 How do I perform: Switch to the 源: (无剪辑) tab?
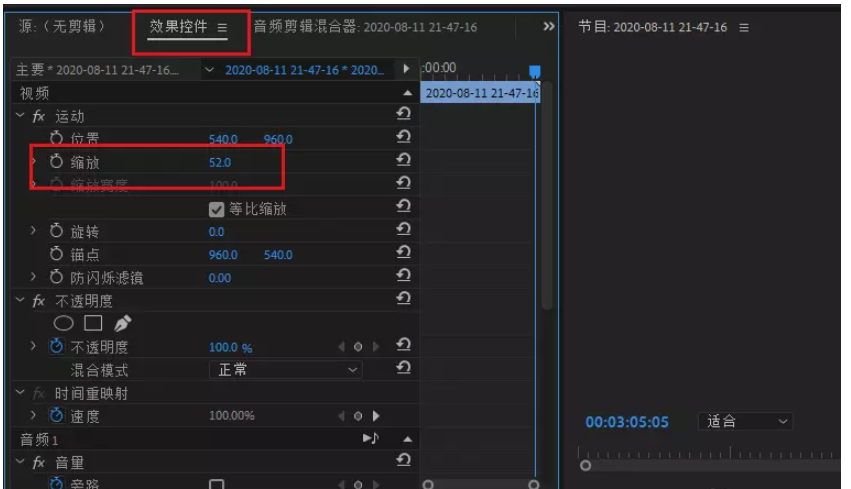(x=61, y=26)
